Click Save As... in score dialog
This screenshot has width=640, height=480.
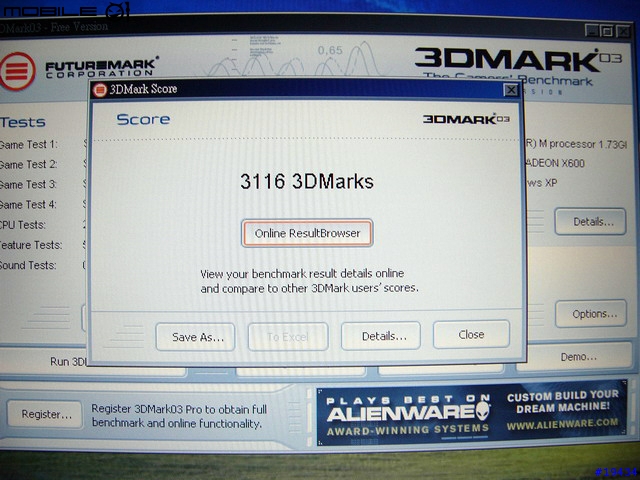click(196, 337)
